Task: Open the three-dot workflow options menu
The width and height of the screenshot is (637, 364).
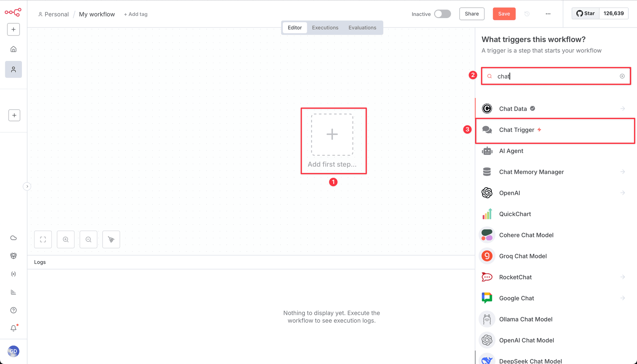Action: pyautogui.click(x=548, y=14)
